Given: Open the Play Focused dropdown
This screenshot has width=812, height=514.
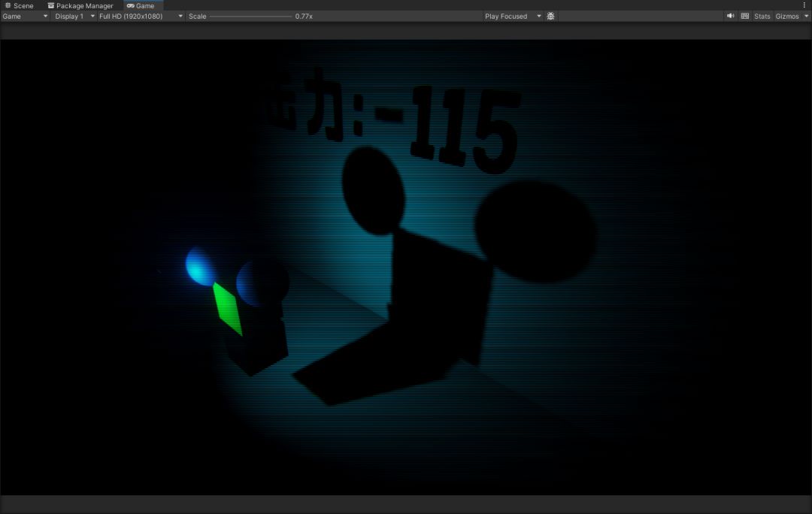Looking at the screenshot, I should [513, 17].
